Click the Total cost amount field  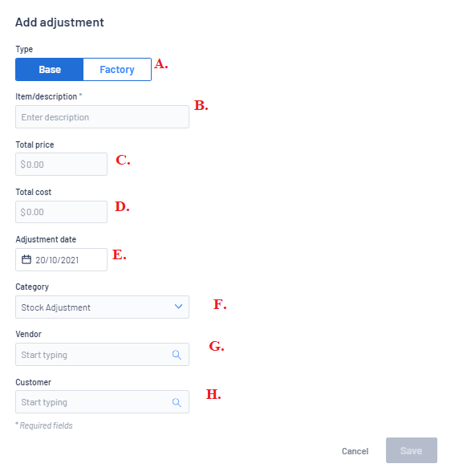point(61,212)
